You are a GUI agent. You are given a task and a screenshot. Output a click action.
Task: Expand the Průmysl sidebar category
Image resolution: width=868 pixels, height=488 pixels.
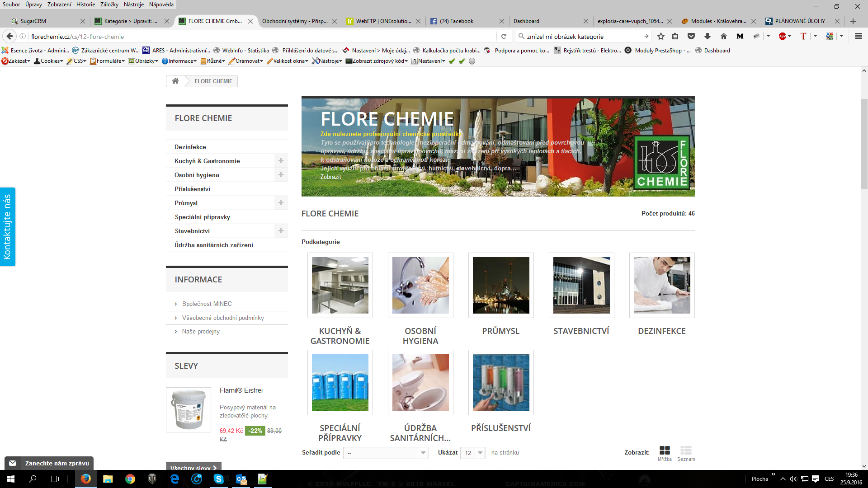click(281, 203)
